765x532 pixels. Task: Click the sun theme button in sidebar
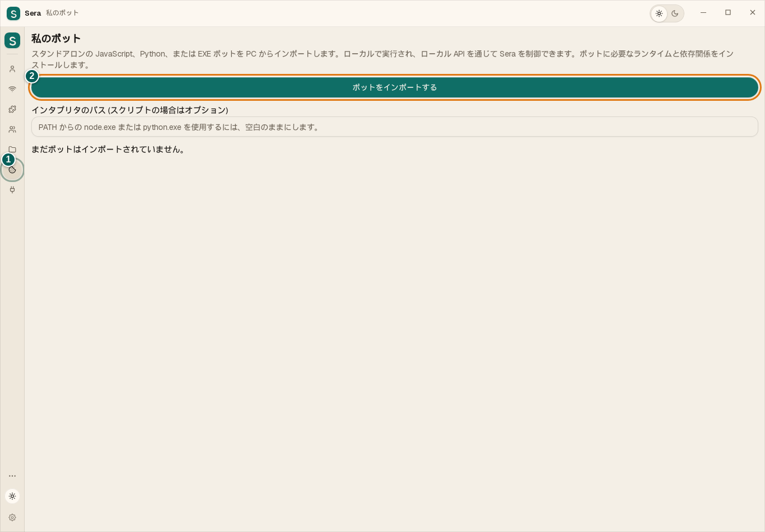pos(12,496)
